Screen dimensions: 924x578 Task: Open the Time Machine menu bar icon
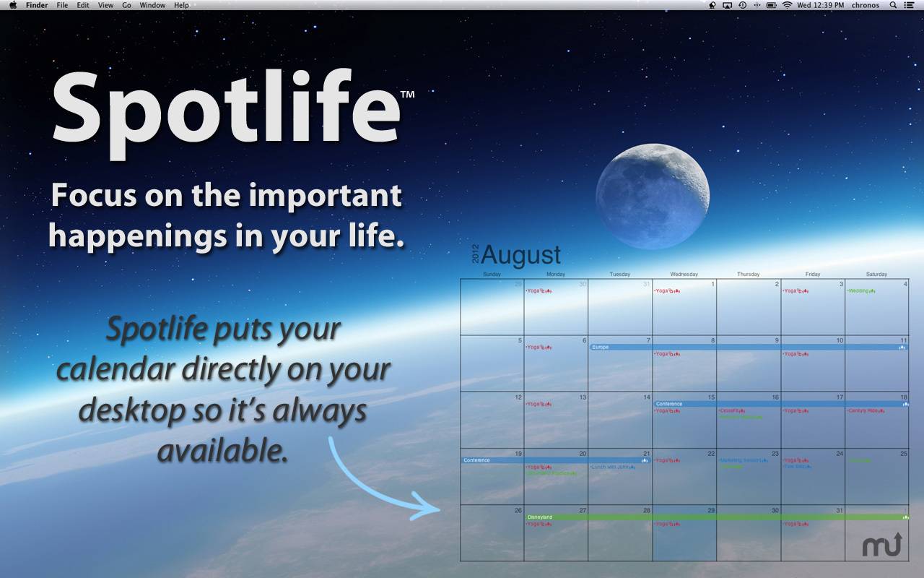pos(742,5)
